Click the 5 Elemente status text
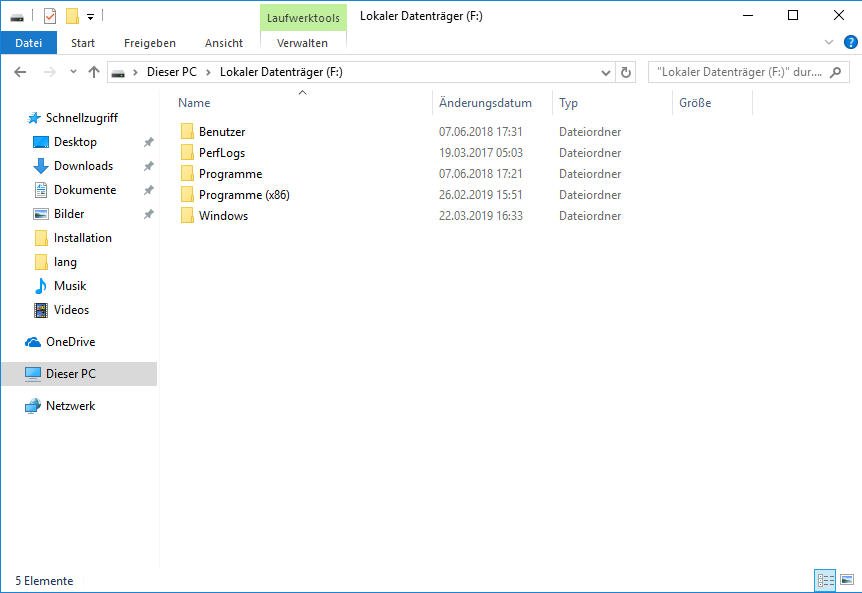This screenshot has height=593, width=862. click(x=44, y=581)
